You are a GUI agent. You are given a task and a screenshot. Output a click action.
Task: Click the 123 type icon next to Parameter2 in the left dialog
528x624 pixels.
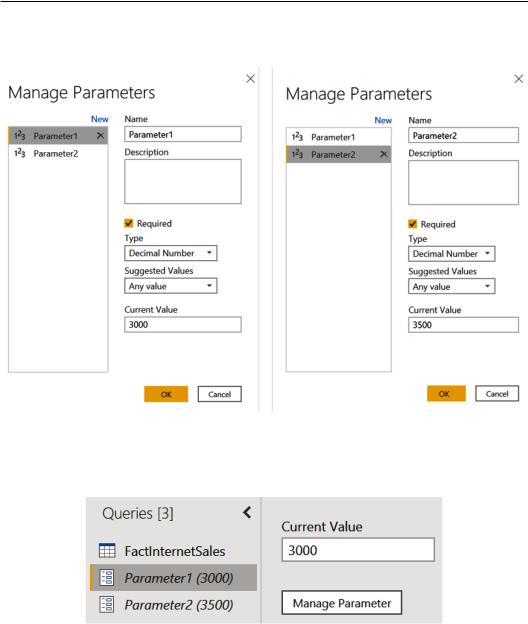(19, 153)
